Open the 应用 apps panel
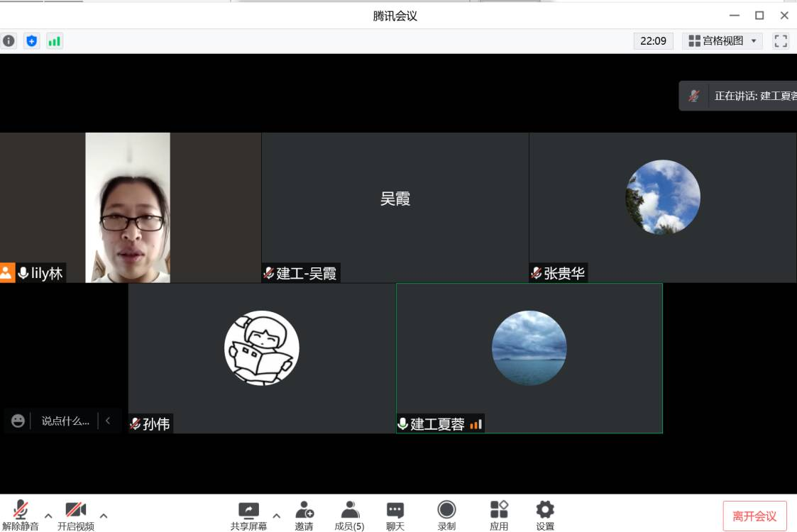 coord(499,515)
